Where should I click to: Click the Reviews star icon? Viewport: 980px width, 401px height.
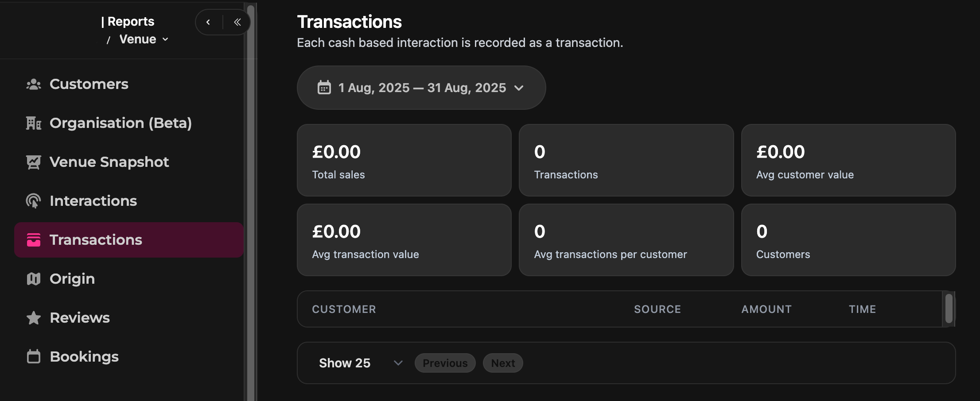(x=34, y=318)
